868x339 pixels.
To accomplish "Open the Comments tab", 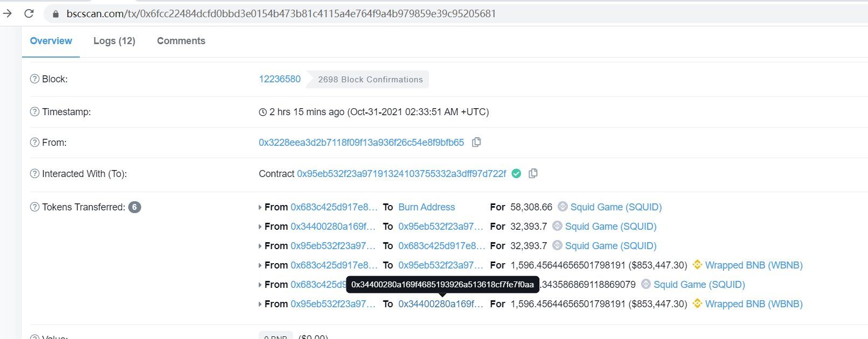I will click(181, 41).
